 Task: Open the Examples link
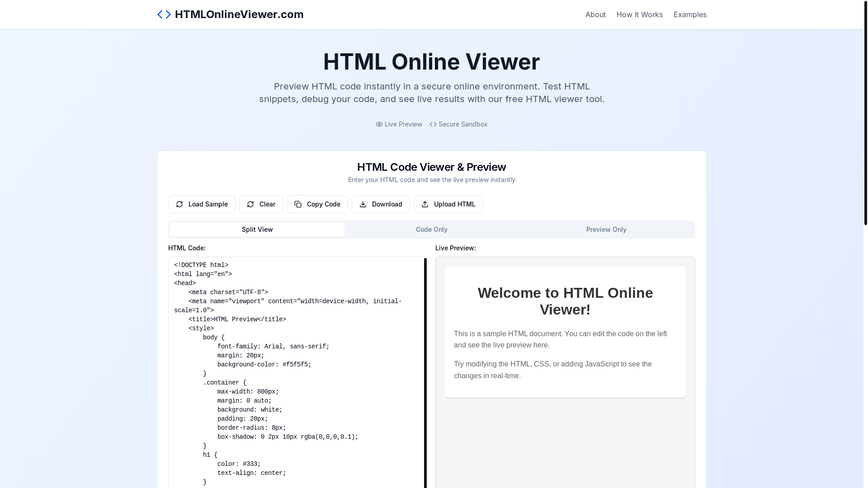(690, 14)
